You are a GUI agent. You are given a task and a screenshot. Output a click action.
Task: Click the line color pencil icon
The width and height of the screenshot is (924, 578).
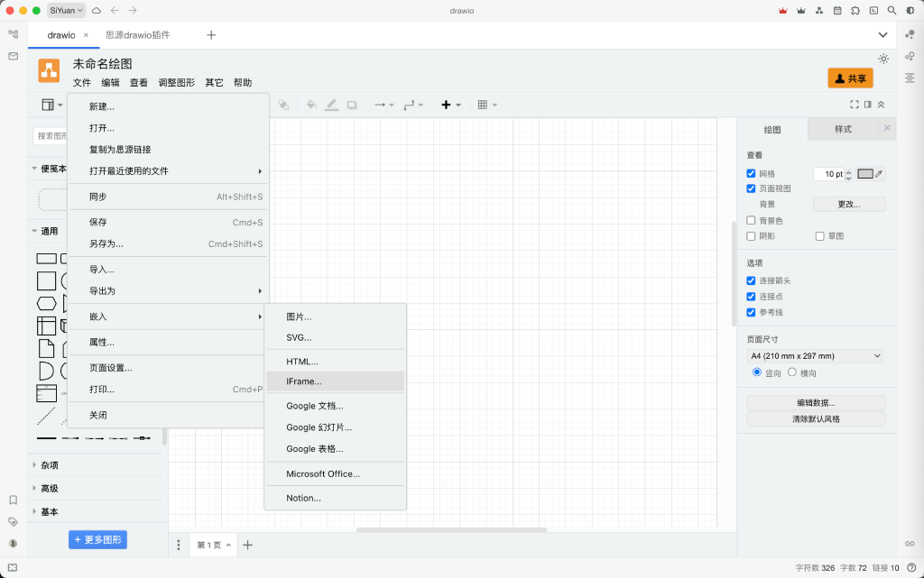coord(331,105)
